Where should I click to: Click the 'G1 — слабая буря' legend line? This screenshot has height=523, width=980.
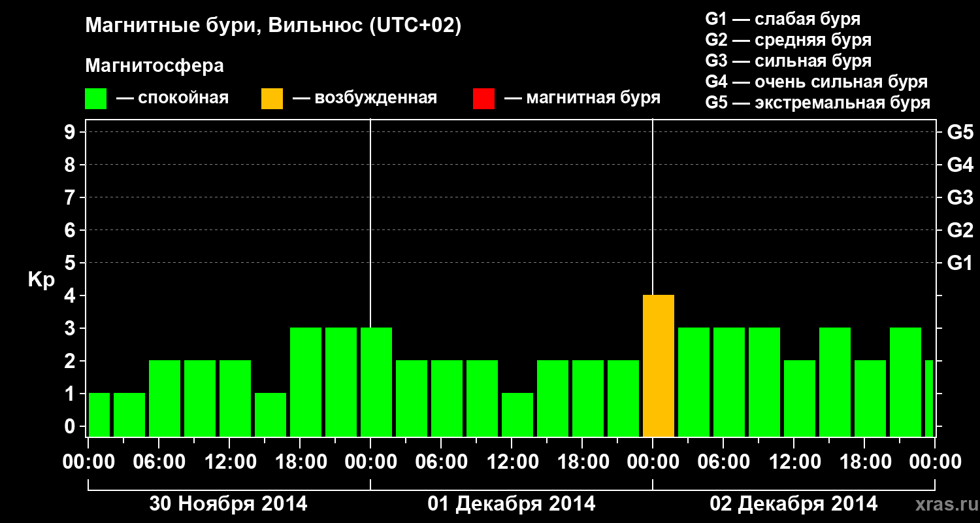pos(783,19)
